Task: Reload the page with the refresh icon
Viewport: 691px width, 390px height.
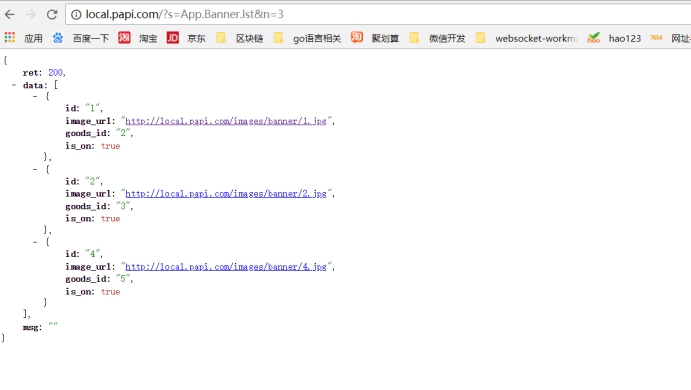Action: click(x=52, y=15)
